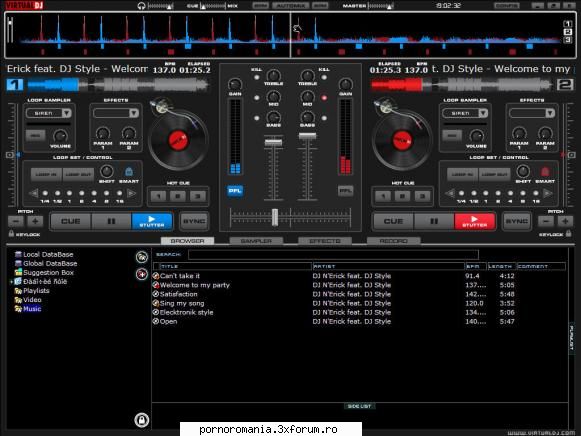The width and height of the screenshot is (581, 436).
Task: Open deck 1 loop sampler Siren dropdown
Action: coord(67,113)
